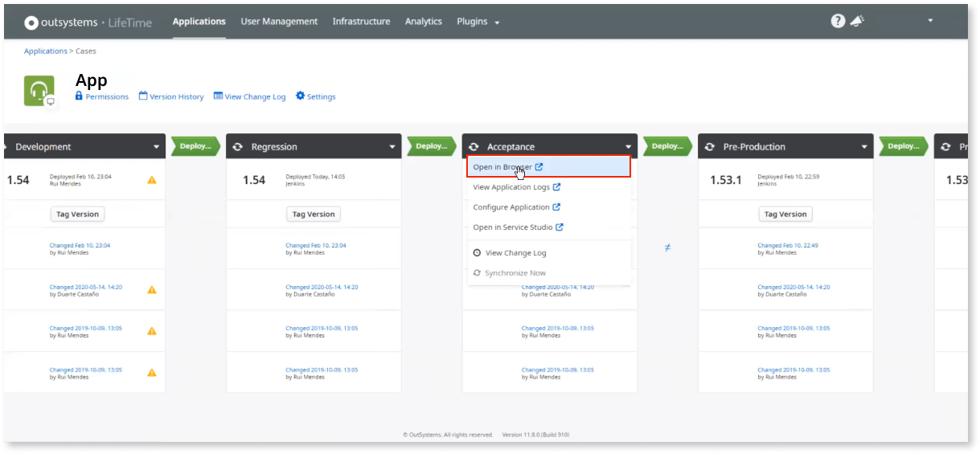
Task: Open the Version History link
Action: (x=171, y=96)
